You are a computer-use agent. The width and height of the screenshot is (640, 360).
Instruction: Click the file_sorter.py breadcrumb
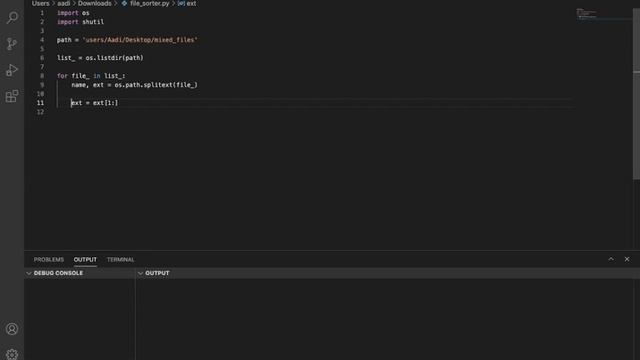(x=149, y=3)
